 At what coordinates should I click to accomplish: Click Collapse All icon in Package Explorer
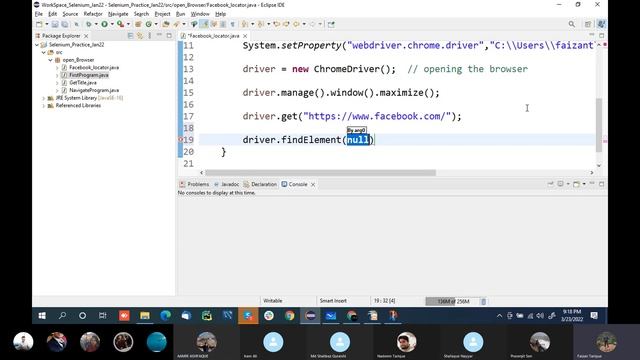pyautogui.click(x=131, y=36)
